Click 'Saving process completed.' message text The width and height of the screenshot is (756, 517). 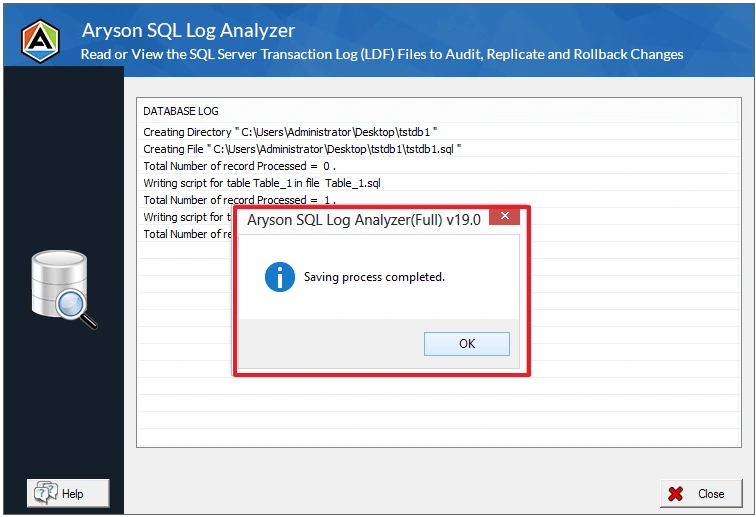(x=374, y=277)
